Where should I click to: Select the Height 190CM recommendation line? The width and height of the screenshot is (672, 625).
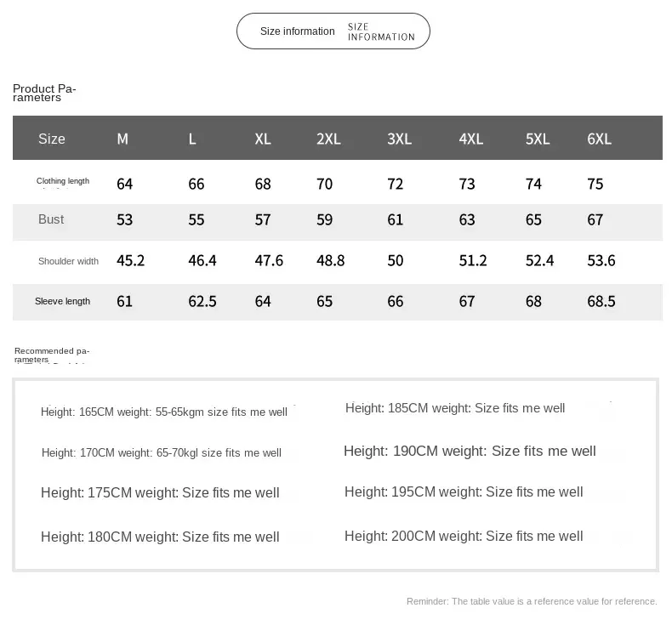[469, 451]
